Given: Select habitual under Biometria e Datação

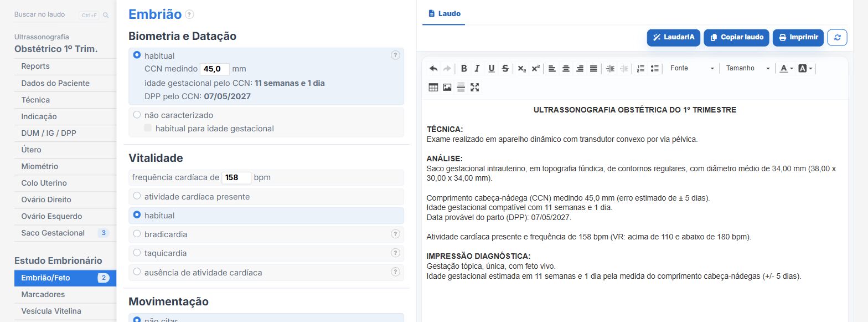Looking at the screenshot, I should tap(137, 55).
